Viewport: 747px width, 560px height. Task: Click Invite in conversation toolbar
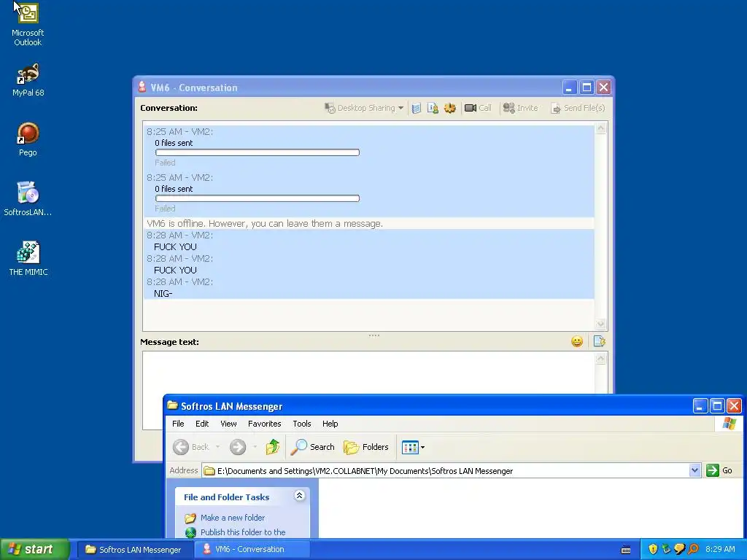[x=520, y=108]
